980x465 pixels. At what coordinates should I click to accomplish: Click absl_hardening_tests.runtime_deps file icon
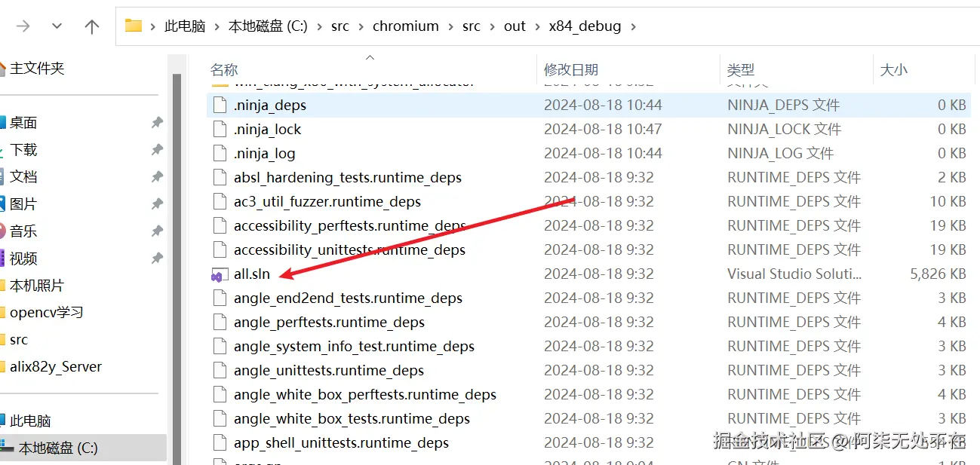[220, 178]
